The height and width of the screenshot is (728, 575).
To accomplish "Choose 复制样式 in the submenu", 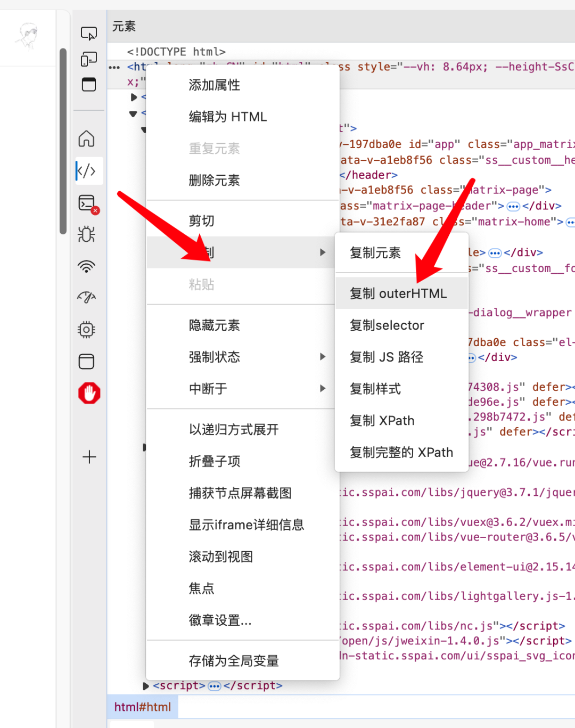I will 401,389.
